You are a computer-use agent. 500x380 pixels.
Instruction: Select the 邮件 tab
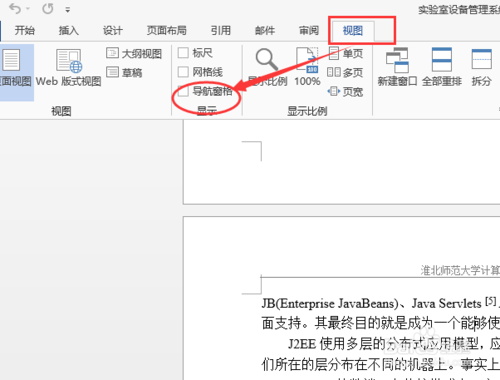[x=265, y=31]
